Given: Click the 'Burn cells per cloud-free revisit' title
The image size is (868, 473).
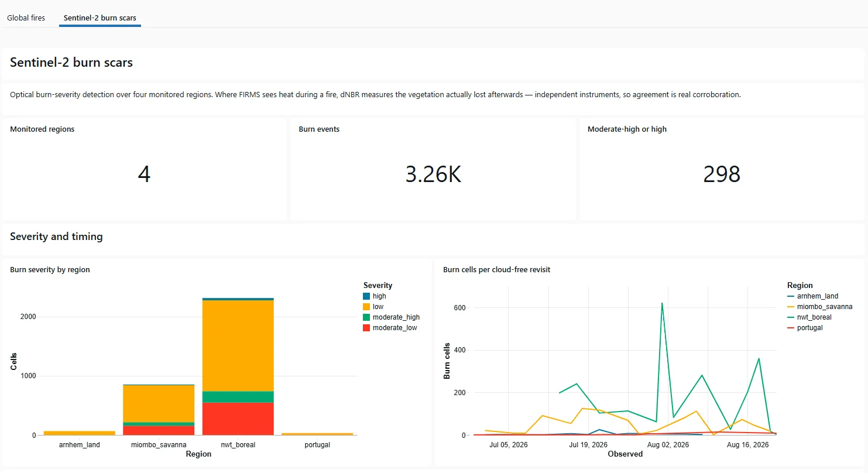Looking at the screenshot, I should (497, 270).
